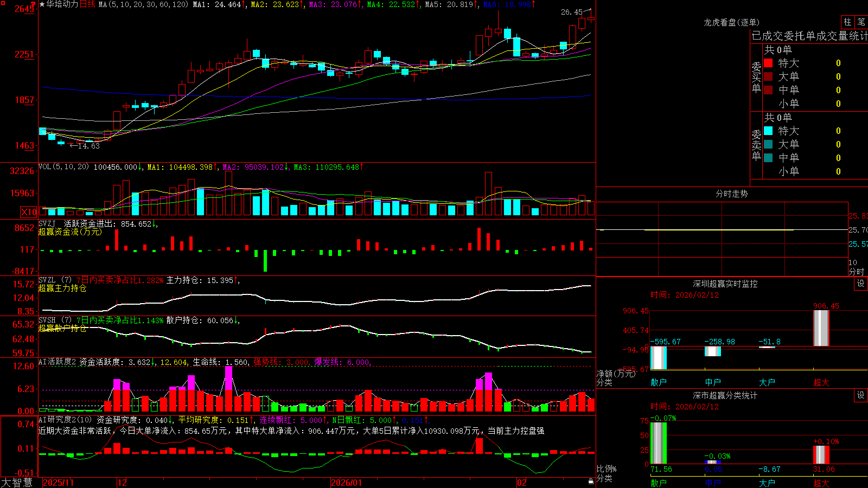The height and width of the screenshot is (488, 868).
Task: Open settings 设 for 深圳超赢实时监控
Action: [x=861, y=284]
